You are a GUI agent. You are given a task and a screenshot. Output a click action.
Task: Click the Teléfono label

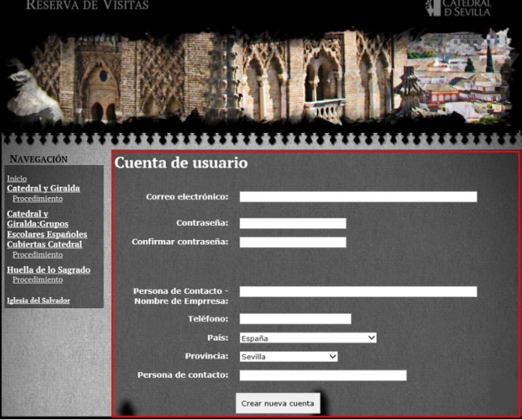[x=208, y=319]
